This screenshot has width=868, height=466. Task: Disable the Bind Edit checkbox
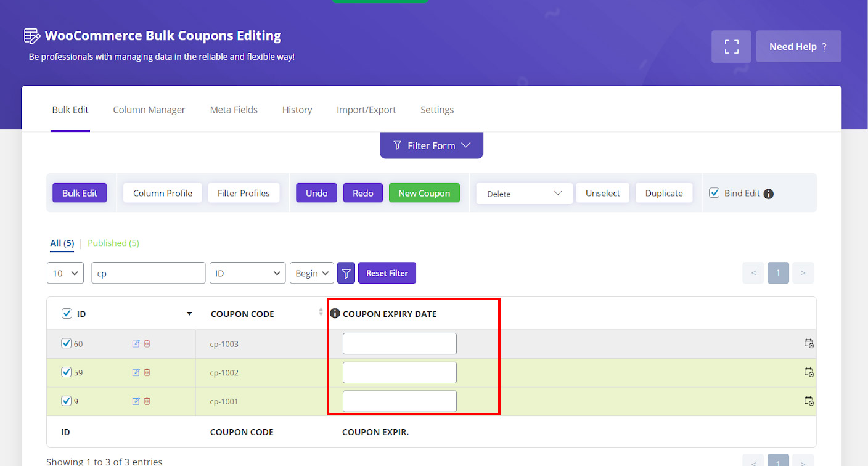[x=714, y=192]
